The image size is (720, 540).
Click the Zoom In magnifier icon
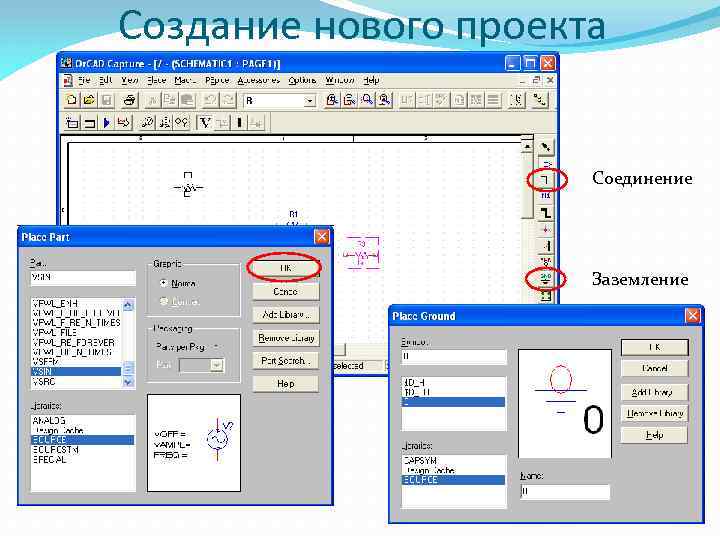[x=332, y=100]
